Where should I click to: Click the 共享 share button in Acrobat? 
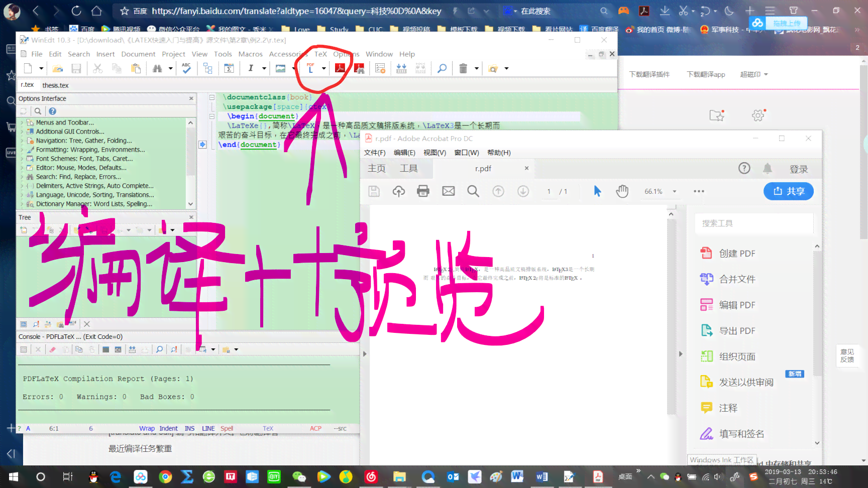click(788, 191)
